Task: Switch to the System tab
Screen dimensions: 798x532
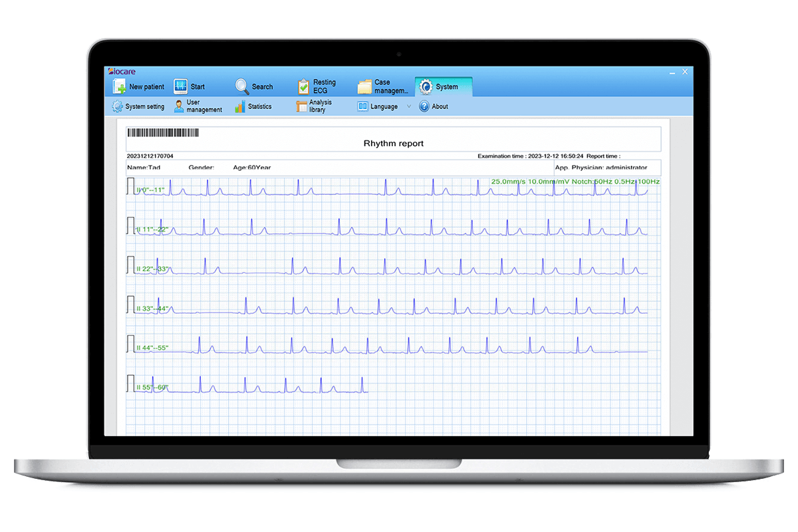Action: 444,86
